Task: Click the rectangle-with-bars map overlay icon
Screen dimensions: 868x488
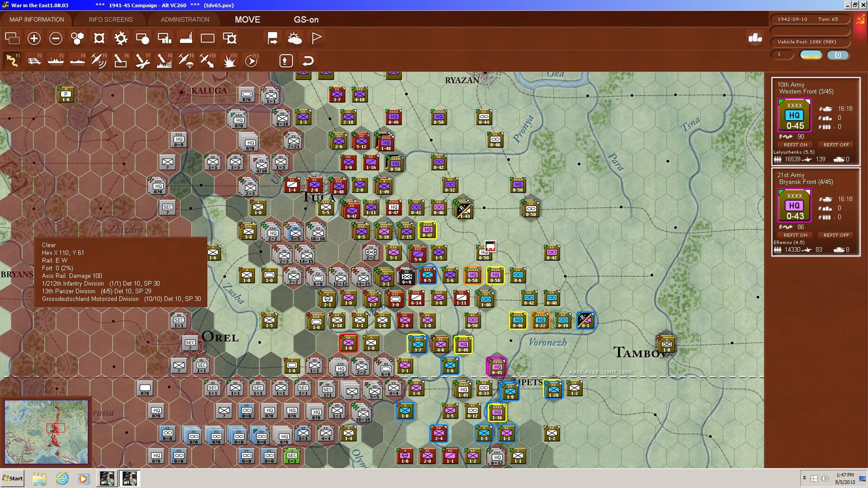Action: pyautogui.click(x=164, y=38)
